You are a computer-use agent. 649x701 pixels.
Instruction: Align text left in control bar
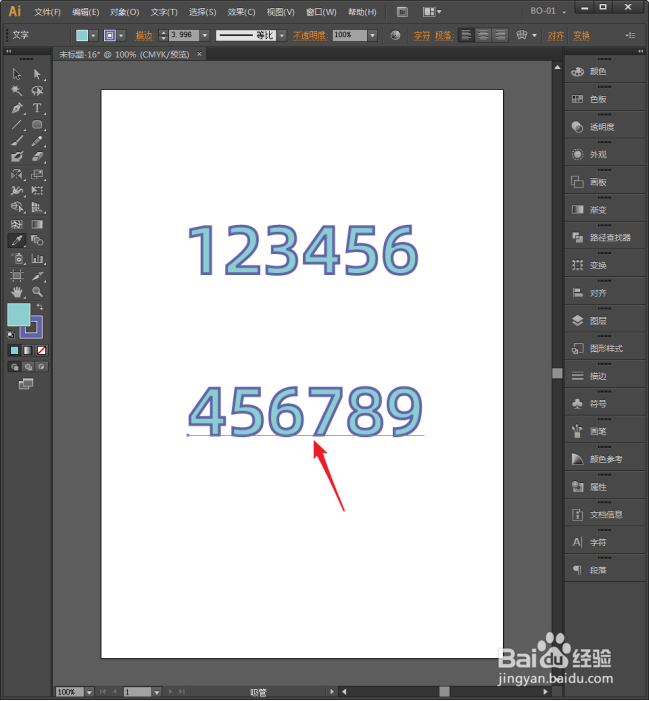tap(466, 35)
